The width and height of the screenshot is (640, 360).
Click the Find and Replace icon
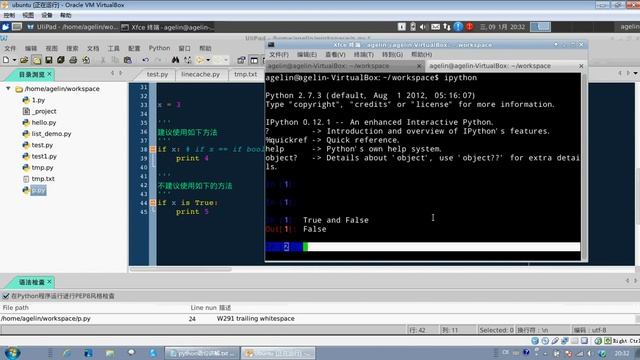188,60
